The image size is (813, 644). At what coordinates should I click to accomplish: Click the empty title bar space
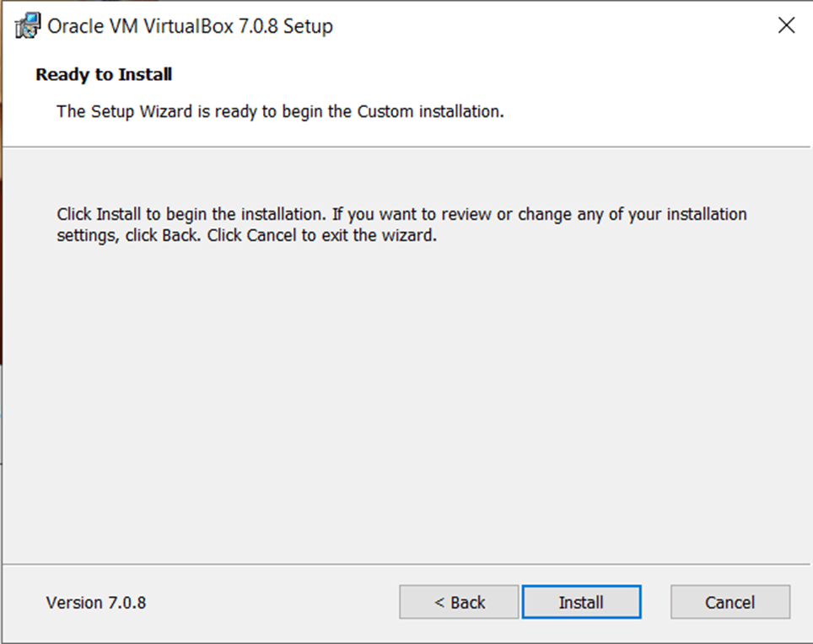548,25
